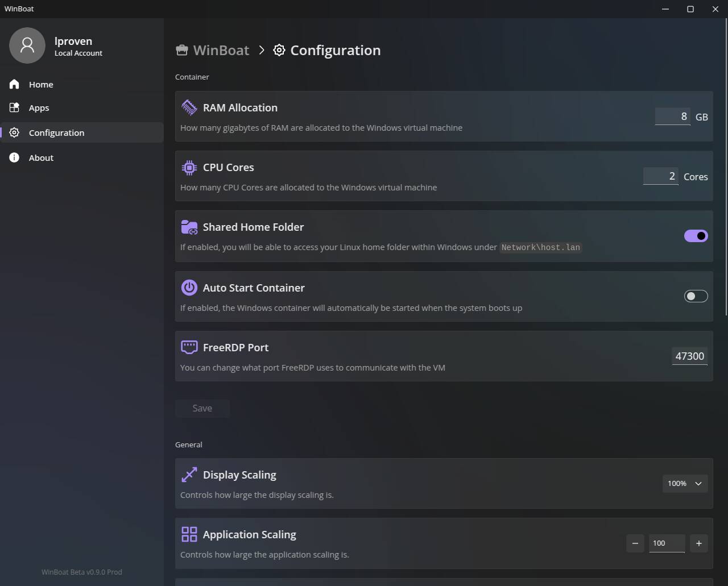This screenshot has height=586, width=728.
Task: Open the Display Scaling 100% dropdown
Action: point(685,484)
